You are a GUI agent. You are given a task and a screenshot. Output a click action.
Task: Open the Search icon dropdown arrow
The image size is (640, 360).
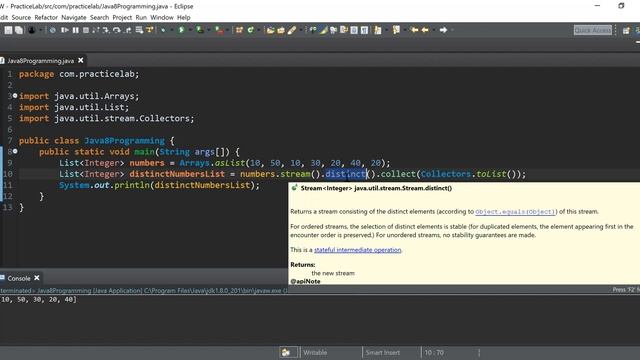[x=301, y=30]
